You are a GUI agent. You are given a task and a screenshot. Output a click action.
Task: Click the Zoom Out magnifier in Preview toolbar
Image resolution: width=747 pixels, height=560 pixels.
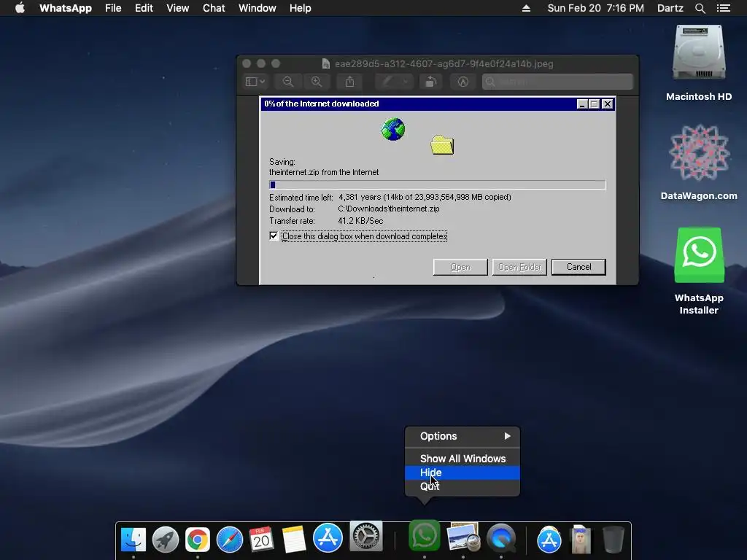288,82
